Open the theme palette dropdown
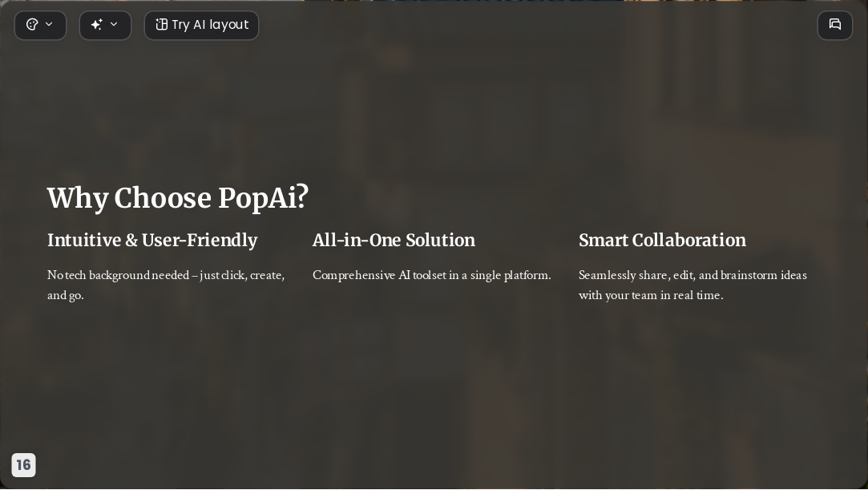Screen dimensions: 868x490 [40, 25]
